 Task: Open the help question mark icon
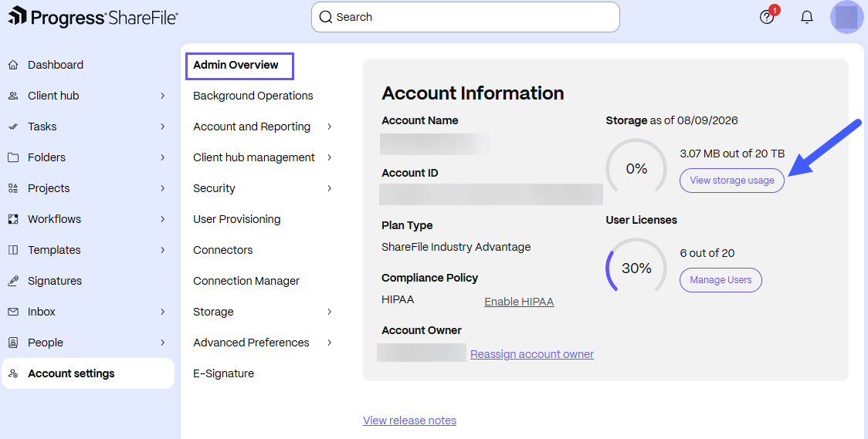point(767,18)
